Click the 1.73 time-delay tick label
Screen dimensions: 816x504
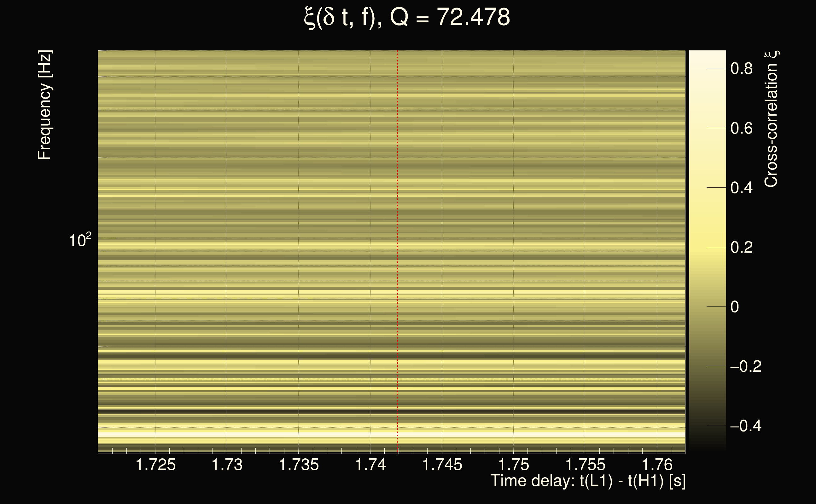[227, 465]
